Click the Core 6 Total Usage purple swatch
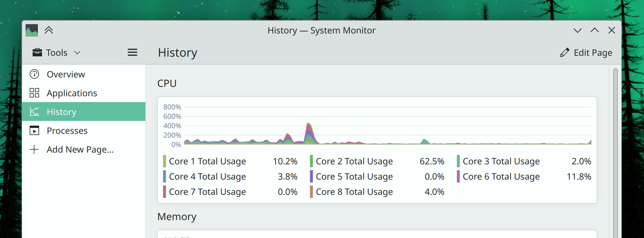The image size is (644, 238). click(458, 176)
